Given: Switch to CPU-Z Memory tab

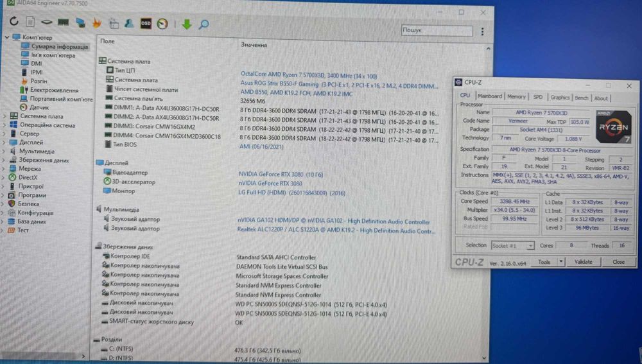Looking at the screenshot, I should pyautogui.click(x=516, y=97).
